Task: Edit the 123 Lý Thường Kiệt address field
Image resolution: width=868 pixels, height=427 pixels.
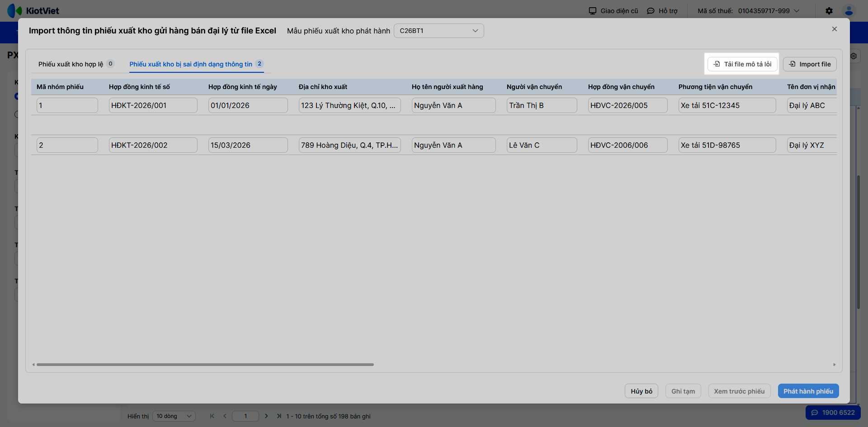Action: (350, 105)
